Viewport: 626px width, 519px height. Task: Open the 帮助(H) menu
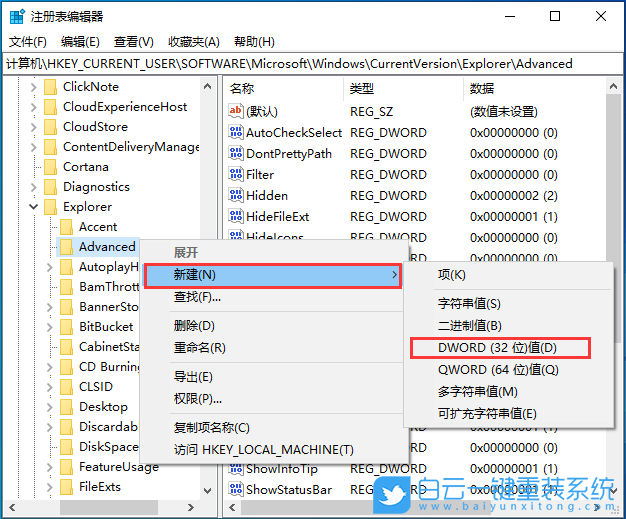254,42
